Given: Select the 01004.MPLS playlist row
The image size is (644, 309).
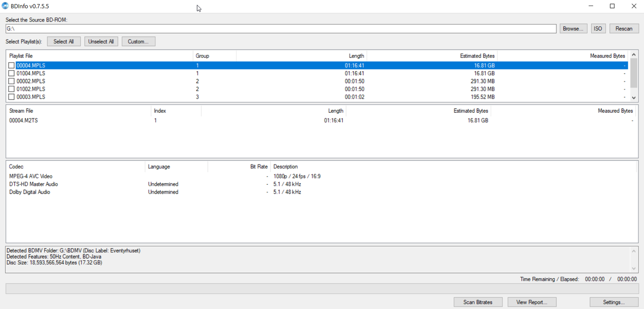Looking at the screenshot, I should pyautogui.click(x=317, y=73).
